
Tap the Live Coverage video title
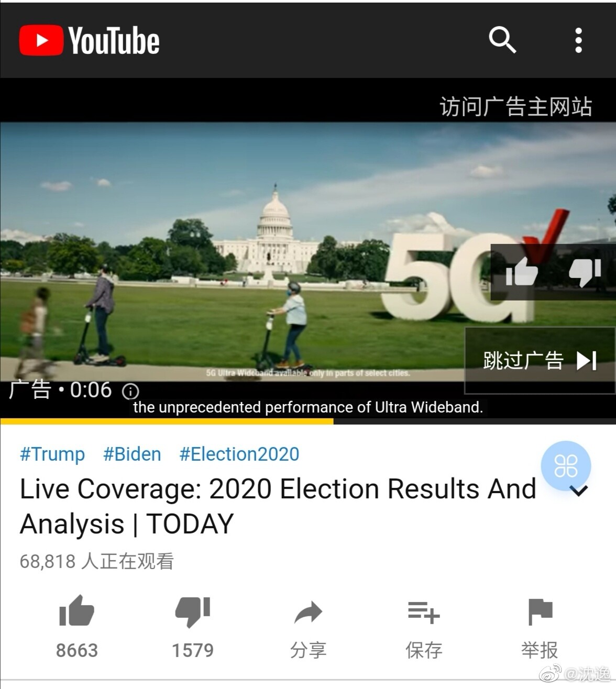(x=278, y=506)
